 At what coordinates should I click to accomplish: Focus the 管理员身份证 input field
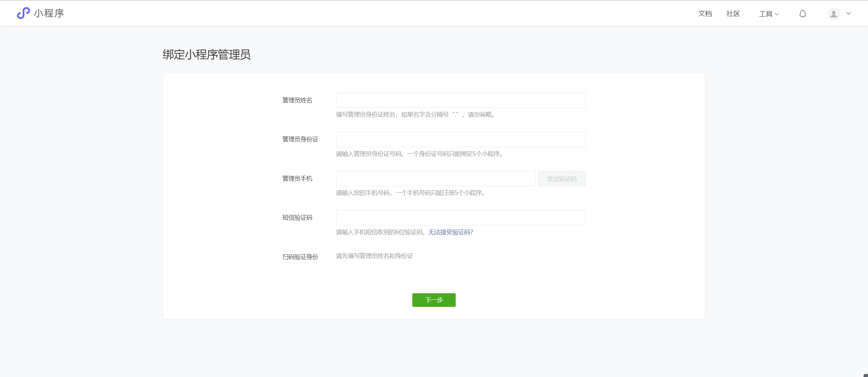pos(460,139)
